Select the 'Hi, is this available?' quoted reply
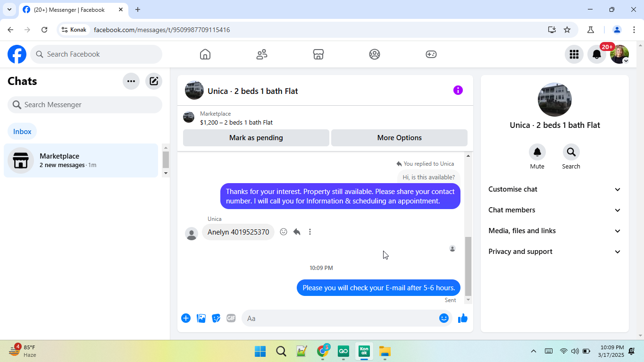 [429, 177]
